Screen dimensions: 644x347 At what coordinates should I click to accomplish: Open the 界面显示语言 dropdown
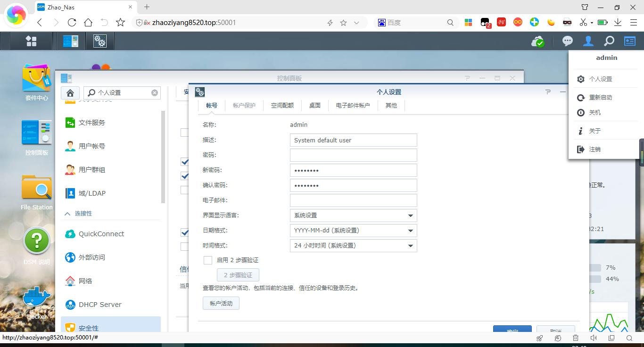(x=353, y=215)
